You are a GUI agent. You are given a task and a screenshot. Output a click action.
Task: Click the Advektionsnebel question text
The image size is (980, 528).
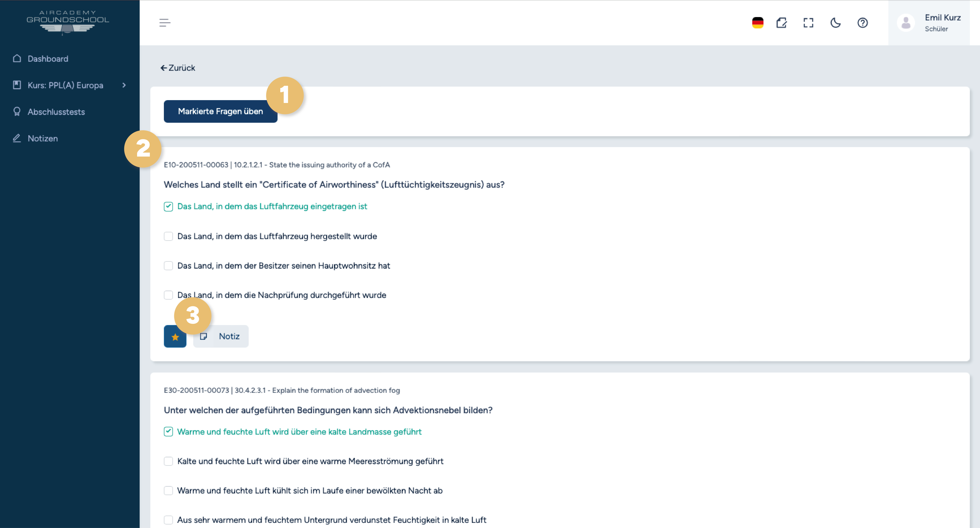328,410
